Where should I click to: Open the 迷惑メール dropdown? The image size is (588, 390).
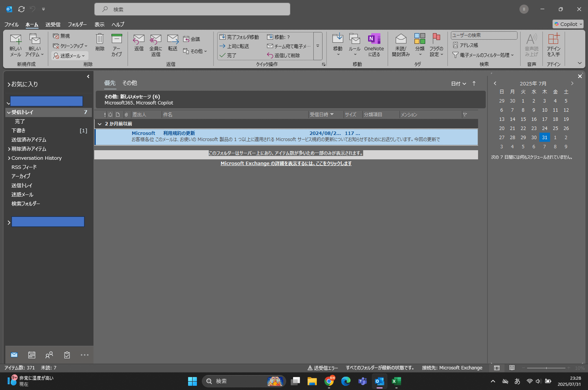coord(70,56)
